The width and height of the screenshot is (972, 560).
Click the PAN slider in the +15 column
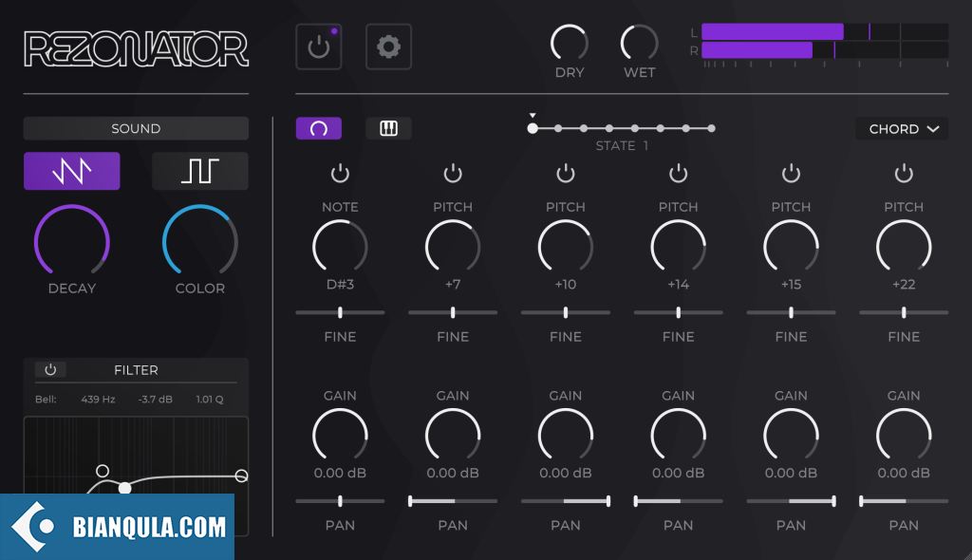(791, 501)
